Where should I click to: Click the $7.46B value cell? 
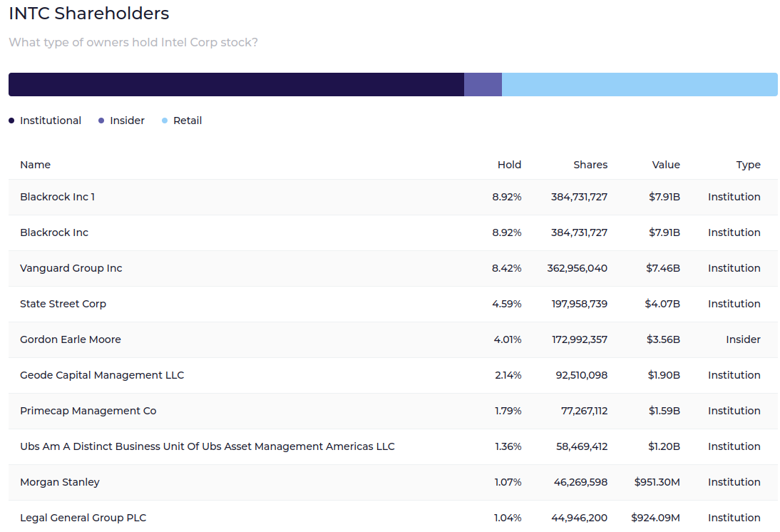point(663,268)
